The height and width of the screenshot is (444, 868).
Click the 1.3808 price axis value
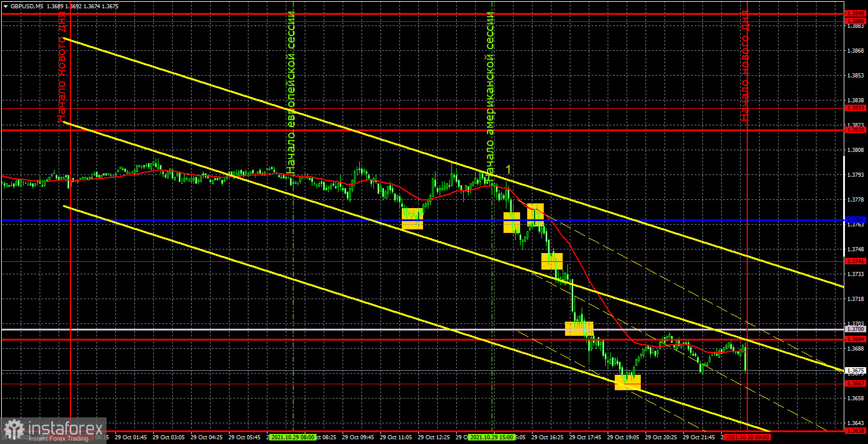pyautogui.click(x=855, y=150)
